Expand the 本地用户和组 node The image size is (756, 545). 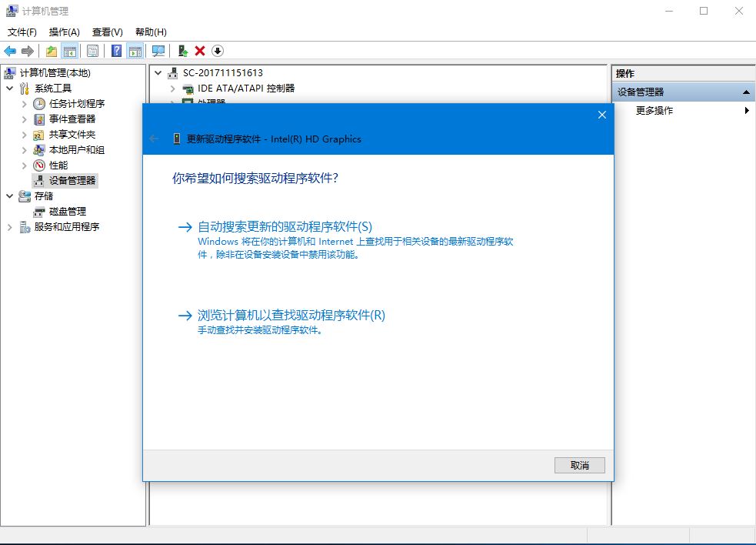[24, 150]
